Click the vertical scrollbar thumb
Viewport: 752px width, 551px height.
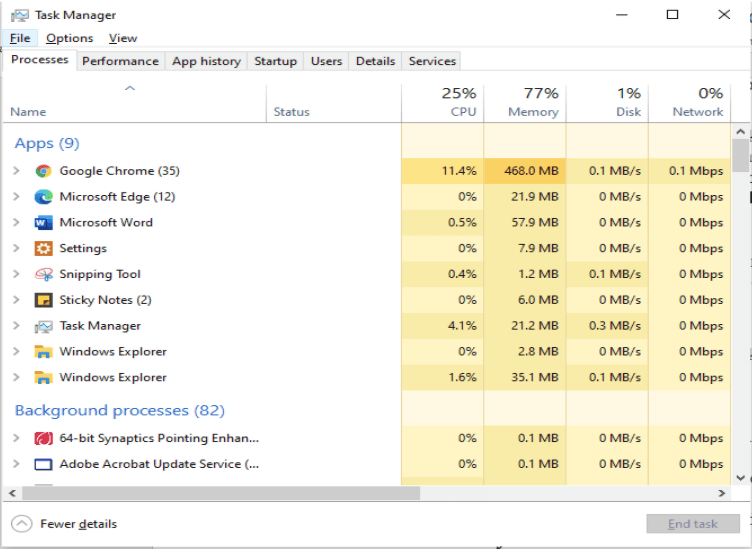tap(740, 156)
